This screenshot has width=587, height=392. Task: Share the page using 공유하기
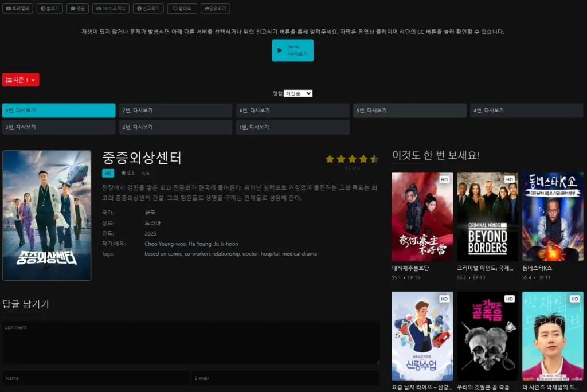pyautogui.click(x=216, y=8)
